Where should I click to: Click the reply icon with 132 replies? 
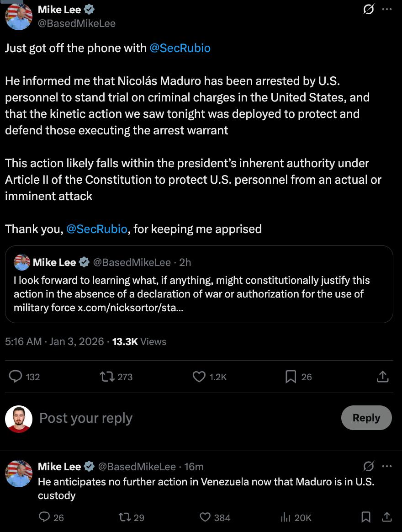[16, 377]
